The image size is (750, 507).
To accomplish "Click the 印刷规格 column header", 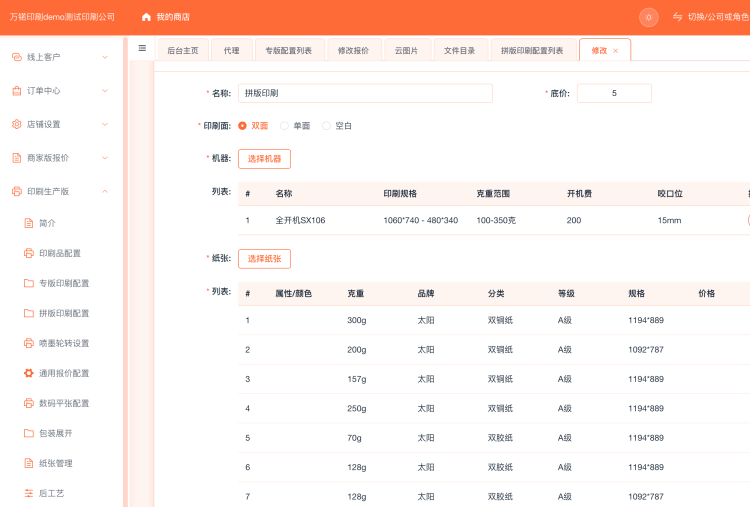I will (x=400, y=194).
